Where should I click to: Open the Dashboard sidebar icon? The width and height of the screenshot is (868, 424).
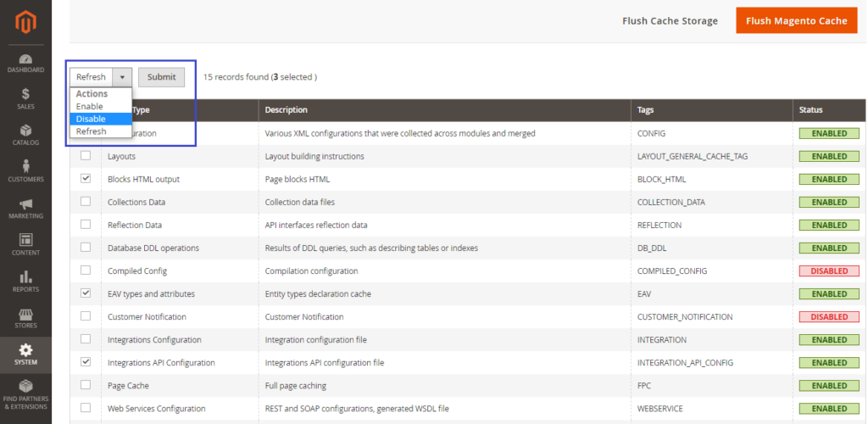click(x=25, y=60)
